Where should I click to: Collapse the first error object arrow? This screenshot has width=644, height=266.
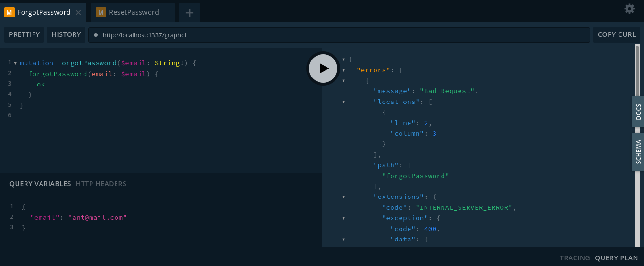click(343, 81)
